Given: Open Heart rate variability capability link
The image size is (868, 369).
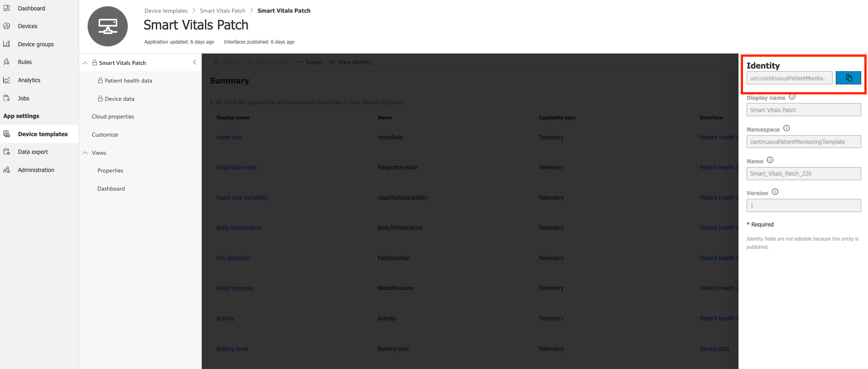Looking at the screenshot, I should pyautogui.click(x=242, y=198).
